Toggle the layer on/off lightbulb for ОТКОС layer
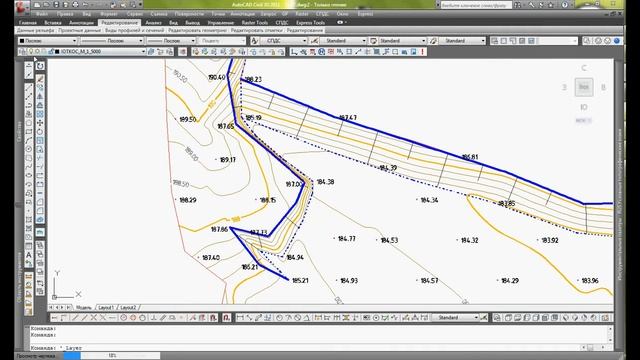 point(30,52)
